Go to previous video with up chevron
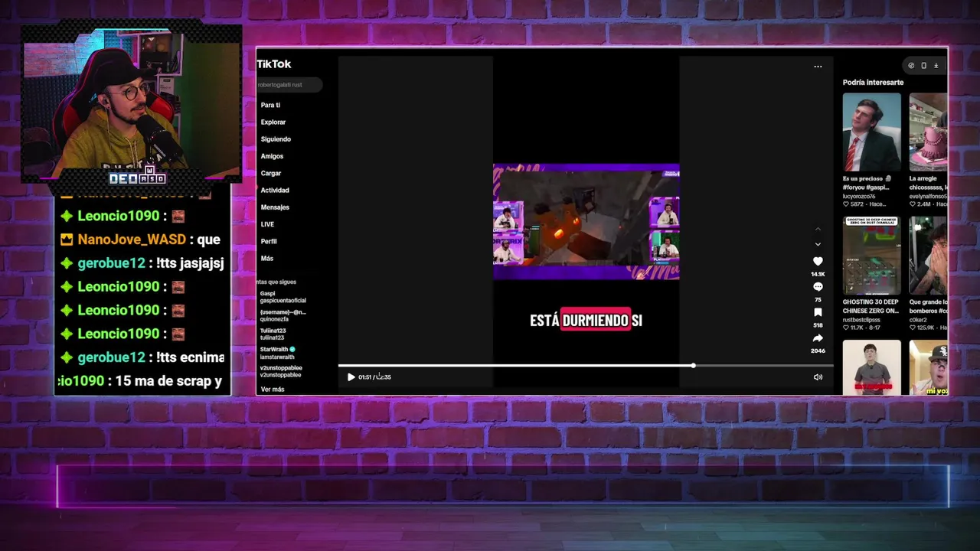 pos(818,229)
